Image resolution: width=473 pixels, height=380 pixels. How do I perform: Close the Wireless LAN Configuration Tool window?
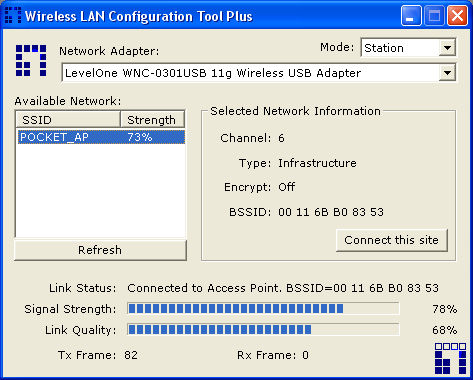(457, 15)
